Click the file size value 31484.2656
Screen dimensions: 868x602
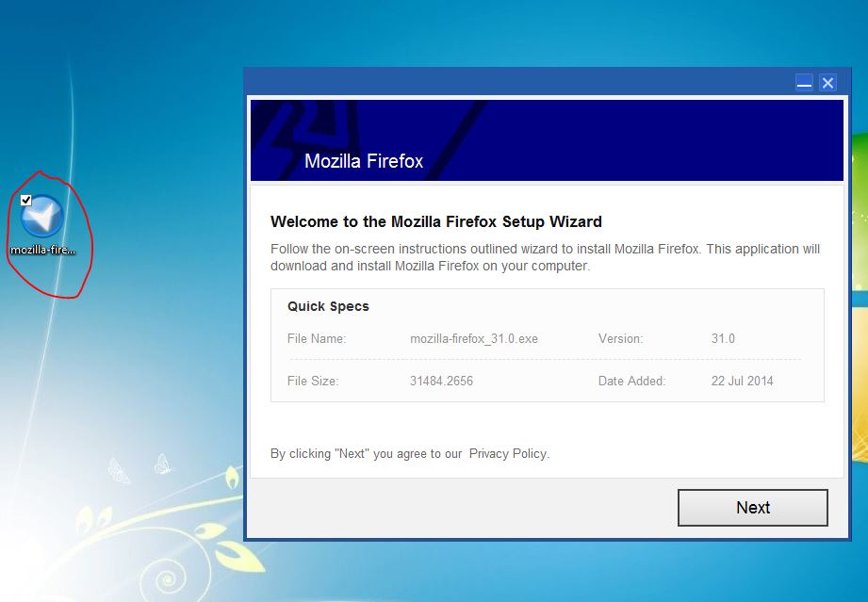coord(441,381)
